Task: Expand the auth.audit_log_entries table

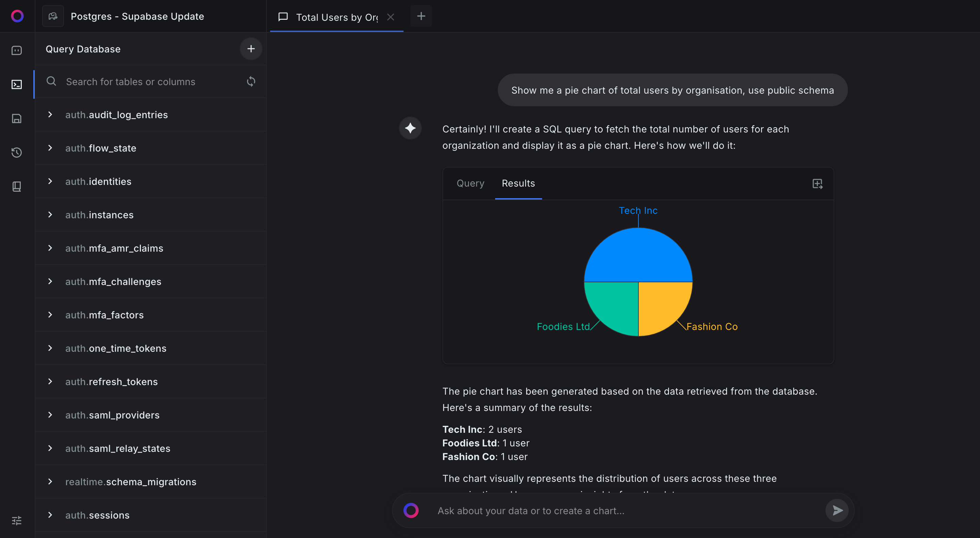Action: [50, 114]
